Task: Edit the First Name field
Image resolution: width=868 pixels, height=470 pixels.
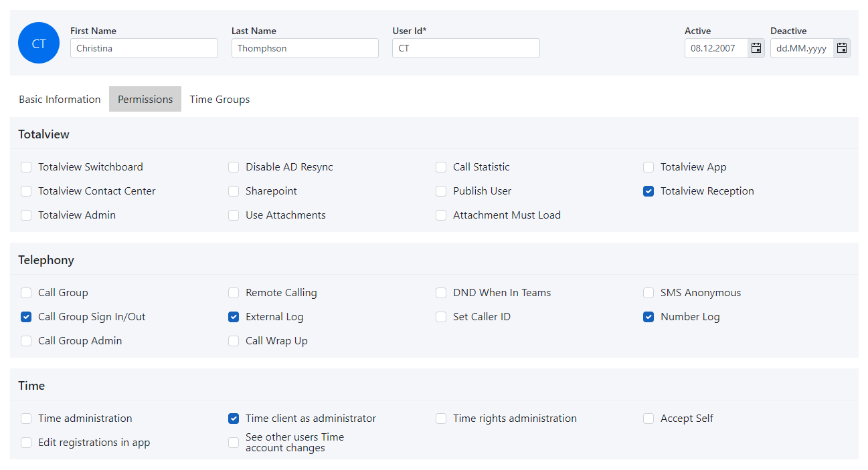Action: pos(144,48)
